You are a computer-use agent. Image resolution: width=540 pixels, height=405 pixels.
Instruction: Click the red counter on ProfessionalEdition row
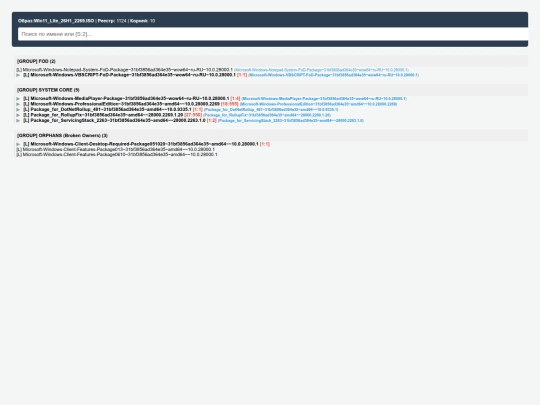[x=230, y=104]
